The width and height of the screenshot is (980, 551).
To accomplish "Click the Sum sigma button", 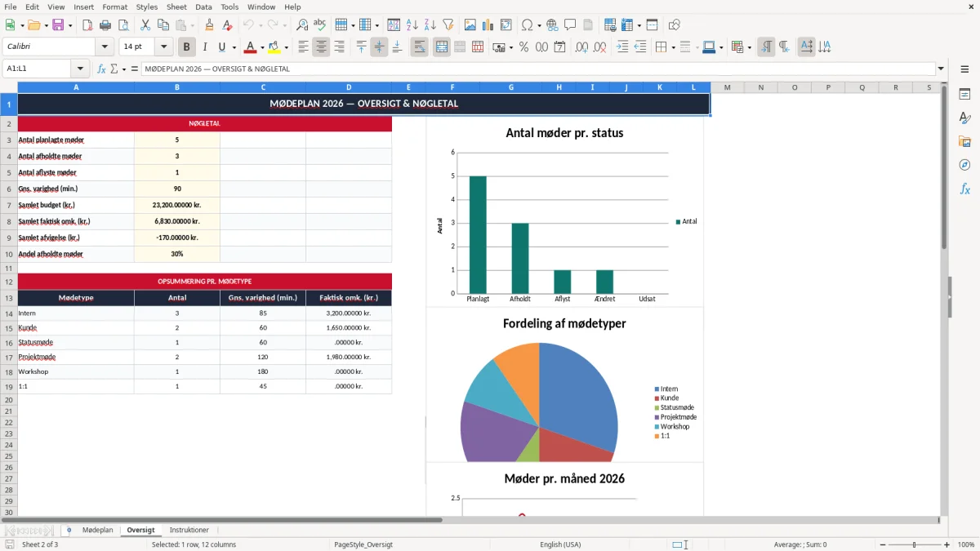I will [x=114, y=69].
